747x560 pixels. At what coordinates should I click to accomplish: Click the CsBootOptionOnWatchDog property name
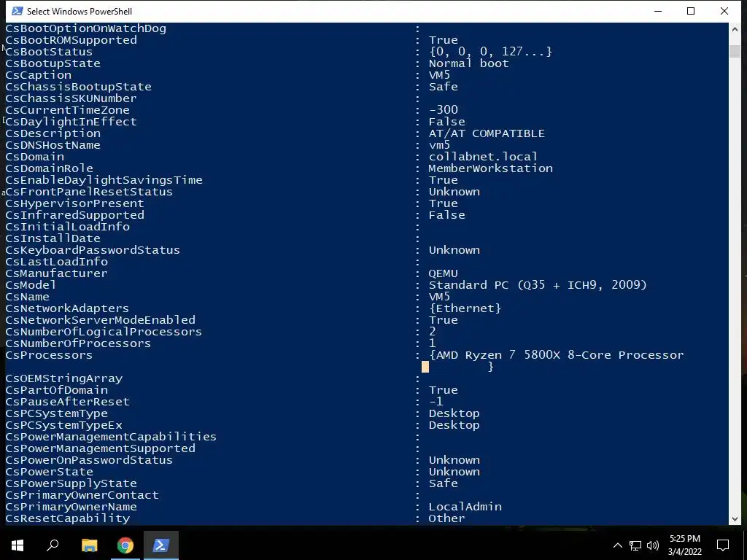[x=86, y=28]
